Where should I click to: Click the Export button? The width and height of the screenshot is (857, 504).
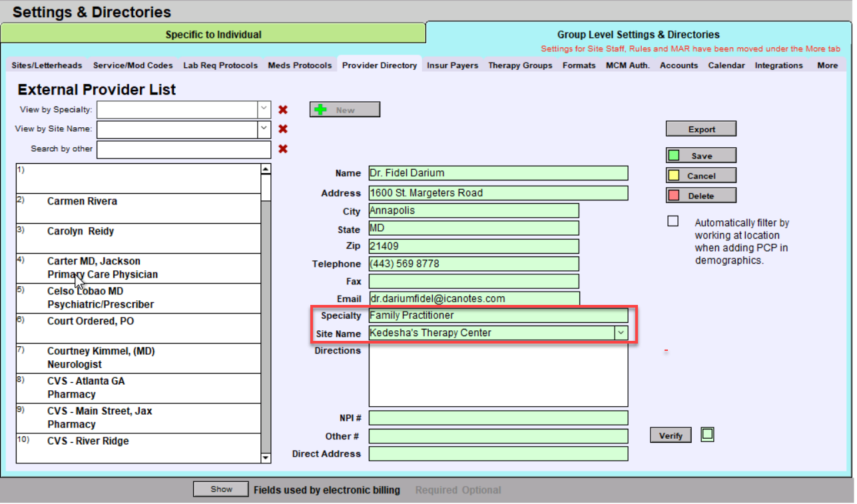(701, 129)
